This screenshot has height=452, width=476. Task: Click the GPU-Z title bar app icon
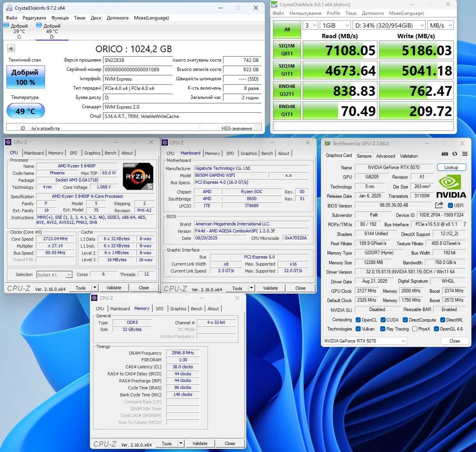pos(328,143)
